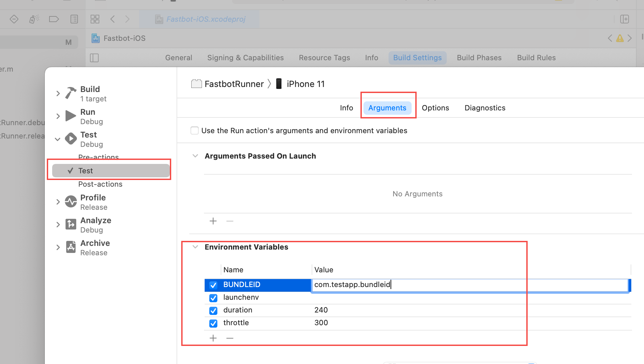This screenshot has height=364, width=644.
Task: Jump to previous issue arrow
Action: 610,38
